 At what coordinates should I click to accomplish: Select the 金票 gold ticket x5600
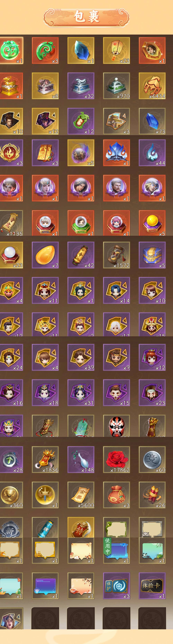(81, 495)
